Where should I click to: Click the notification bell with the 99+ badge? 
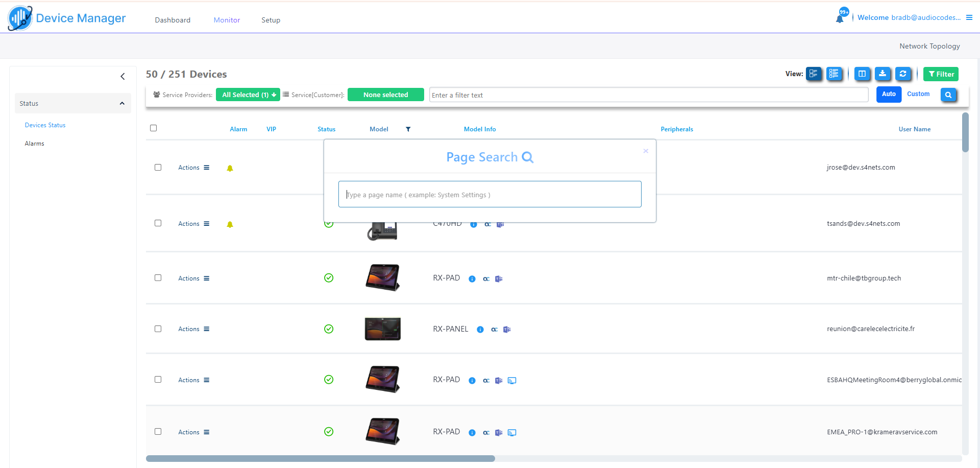840,18
